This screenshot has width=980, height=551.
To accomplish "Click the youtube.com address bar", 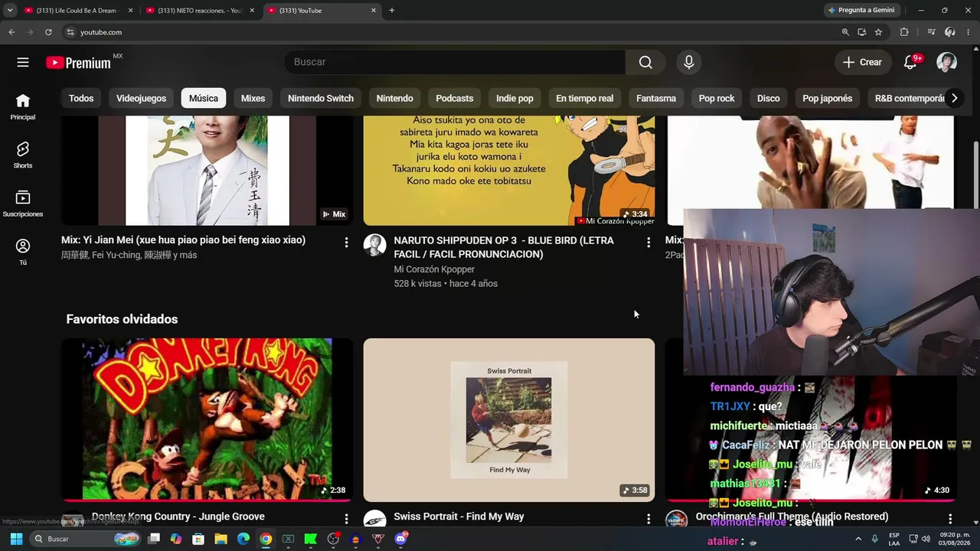I will pyautogui.click(x=452, y=32).
